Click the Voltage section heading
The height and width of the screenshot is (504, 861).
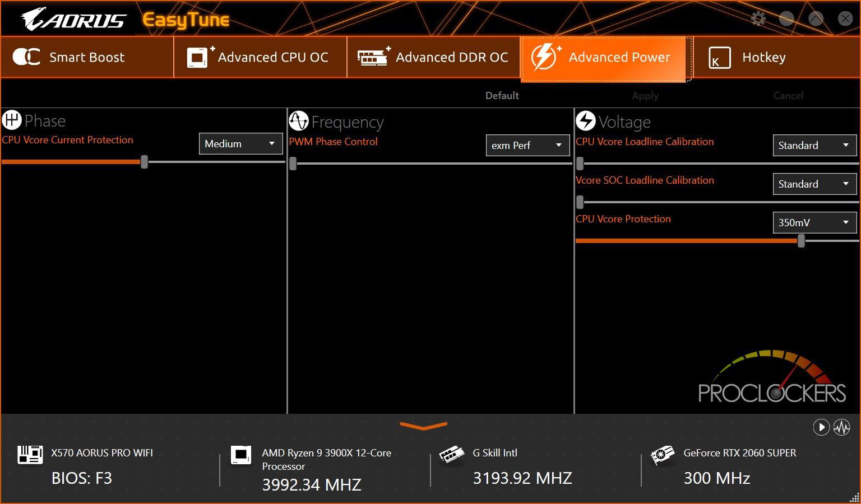click(x=624, y=122)
